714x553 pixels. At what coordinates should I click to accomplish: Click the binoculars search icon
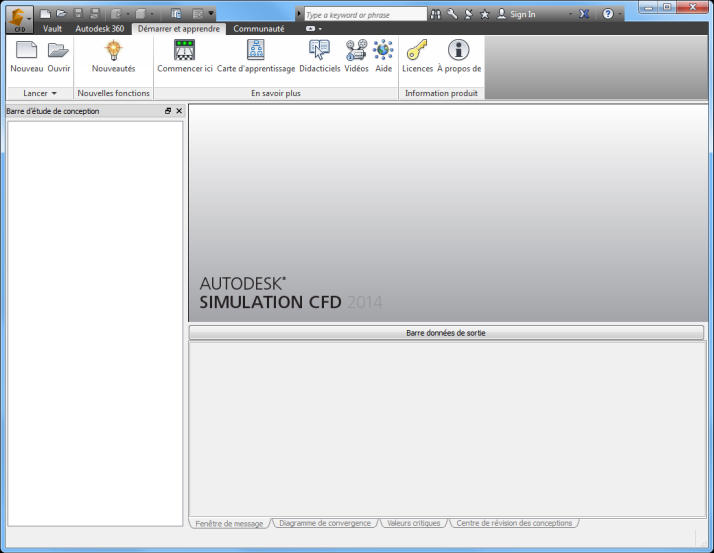[436, 14]
